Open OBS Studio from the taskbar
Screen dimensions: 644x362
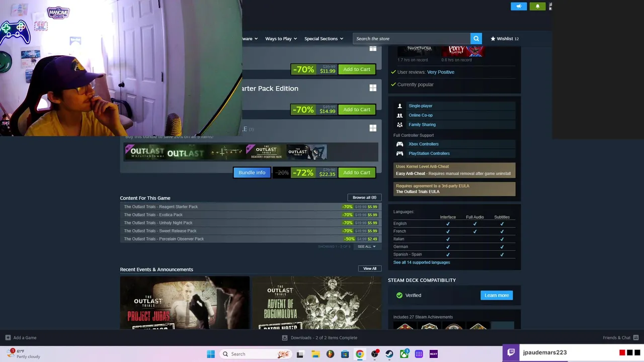point(374,354)
